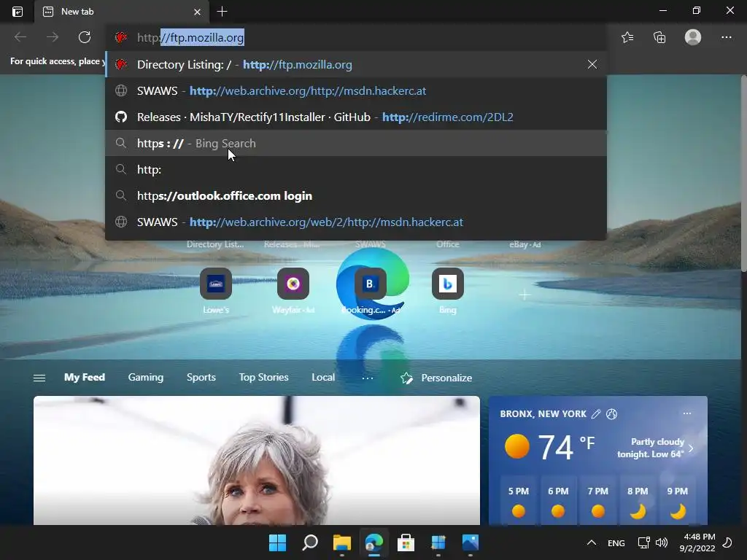The width and height of the screenshot is (747, 560).
Task: Click Personalize feed button
Action: [x=436, y=378]
